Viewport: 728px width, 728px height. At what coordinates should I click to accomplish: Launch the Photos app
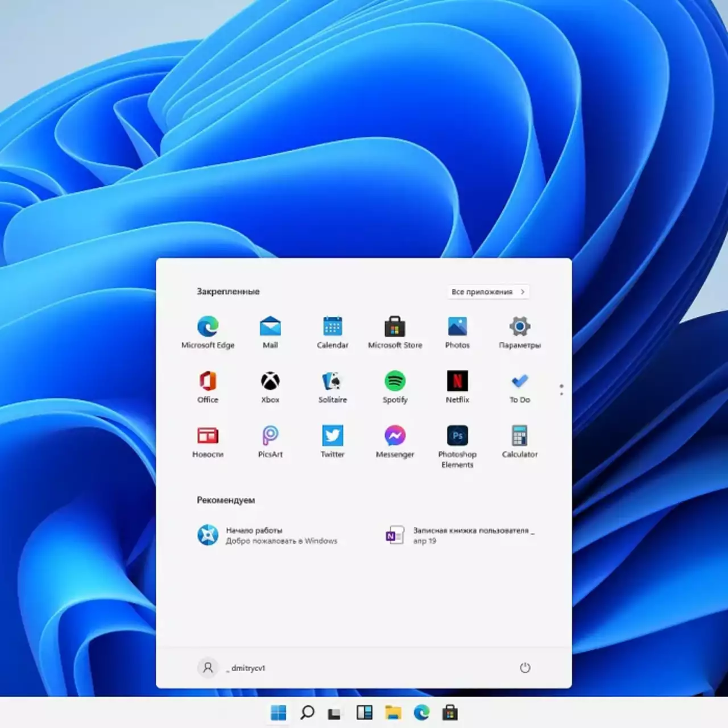click(x=457, y=332)
